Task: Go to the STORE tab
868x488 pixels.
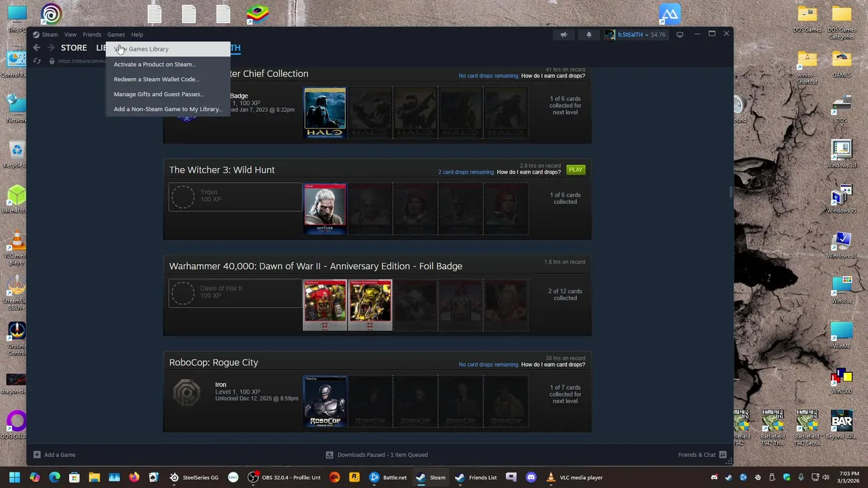Action: point(74,48)
